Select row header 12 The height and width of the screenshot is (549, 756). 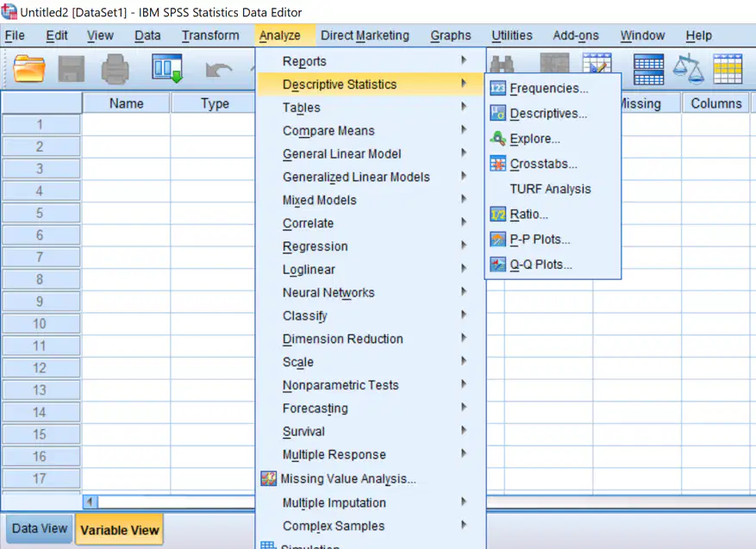click(41, 368)
